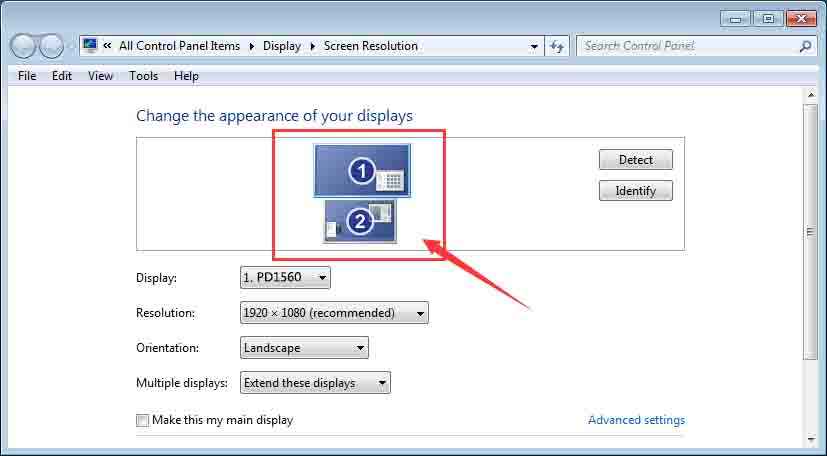Open the File menu

click(27, 76)
